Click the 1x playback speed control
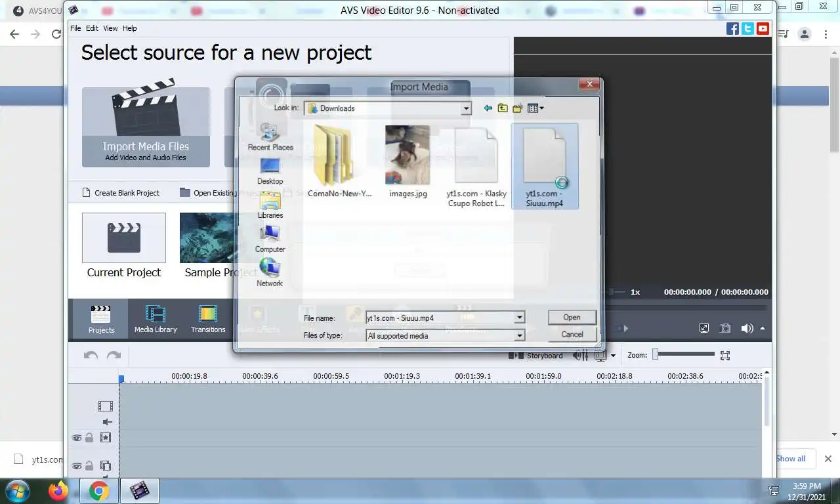The image size is (840, 504). pyautogui.click(x=635, y=292)
